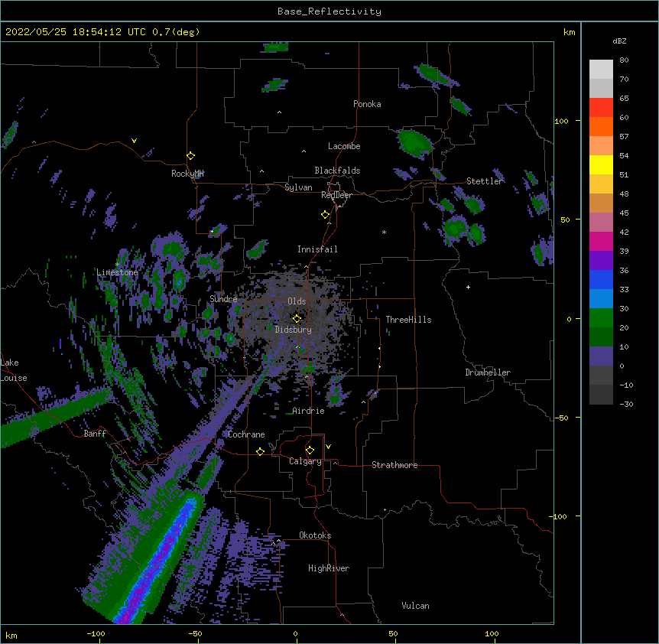Click the Didsbury city label
The height and width of the screenshot is (644, 659).
(x=294, y=330)
